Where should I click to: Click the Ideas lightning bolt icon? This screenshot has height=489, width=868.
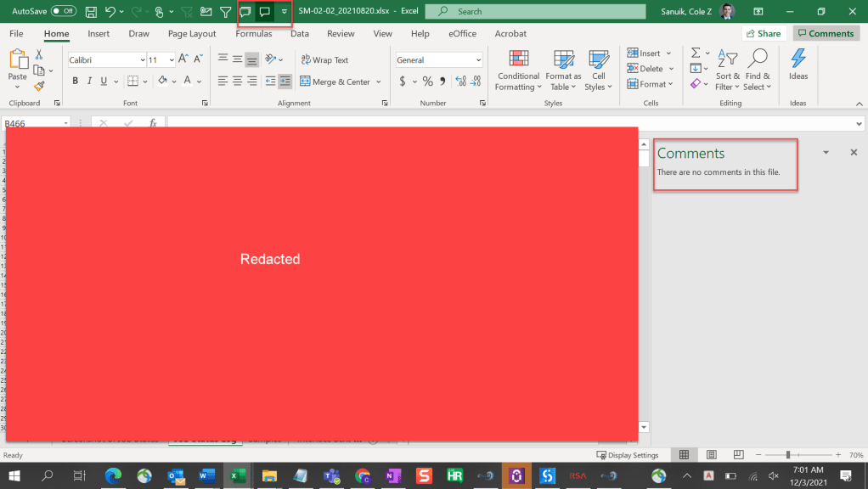798,59
